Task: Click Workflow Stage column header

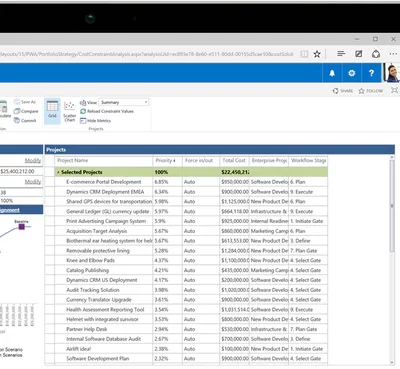Action: tap(308, 160)
